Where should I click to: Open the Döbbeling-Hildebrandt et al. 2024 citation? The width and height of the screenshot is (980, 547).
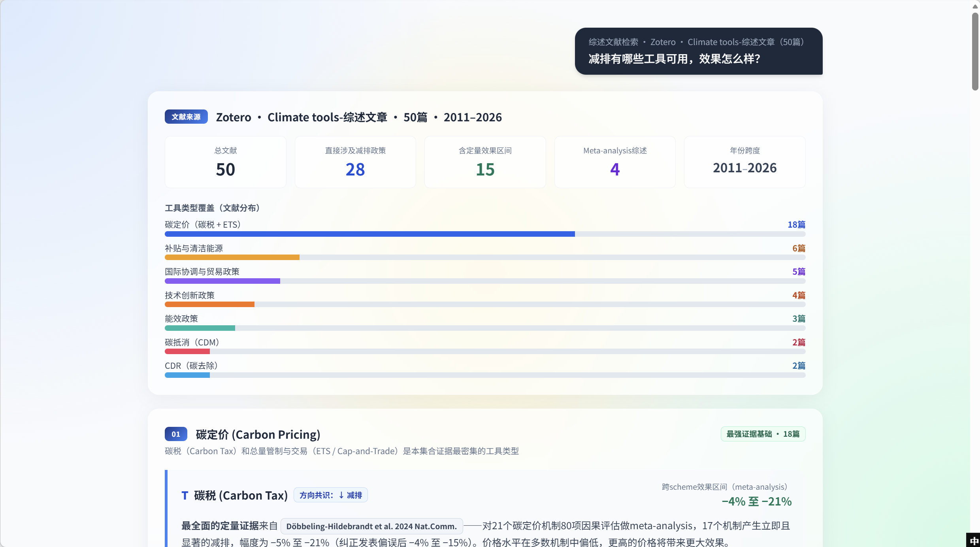371,526
